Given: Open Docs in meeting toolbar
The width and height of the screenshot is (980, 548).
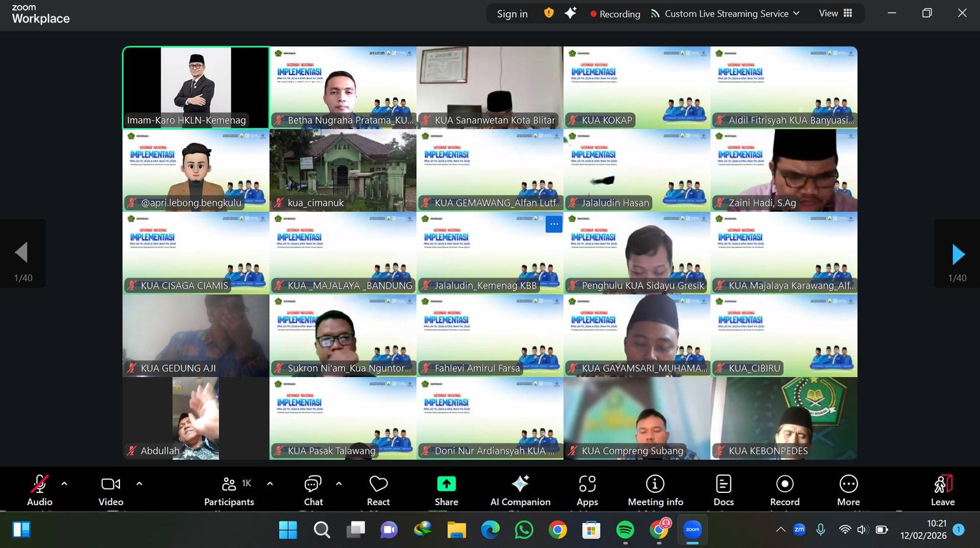Looking at the screenshot, I should coord(723,490).
